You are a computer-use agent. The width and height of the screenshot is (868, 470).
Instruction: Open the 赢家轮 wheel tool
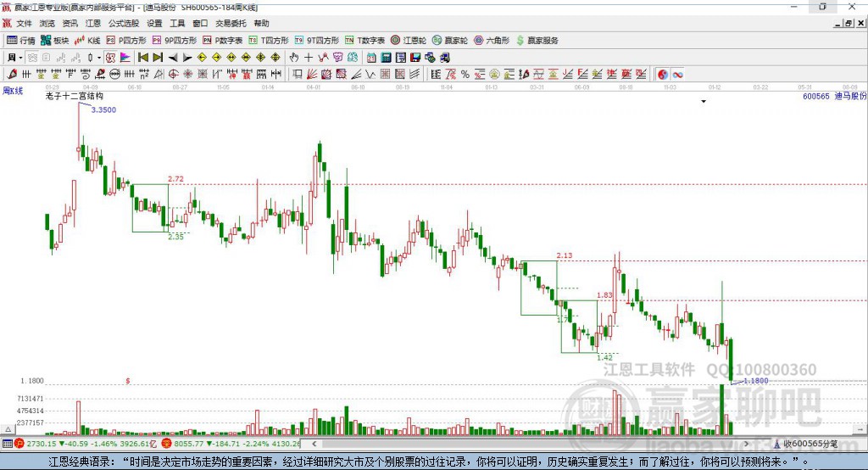[450, 41]
